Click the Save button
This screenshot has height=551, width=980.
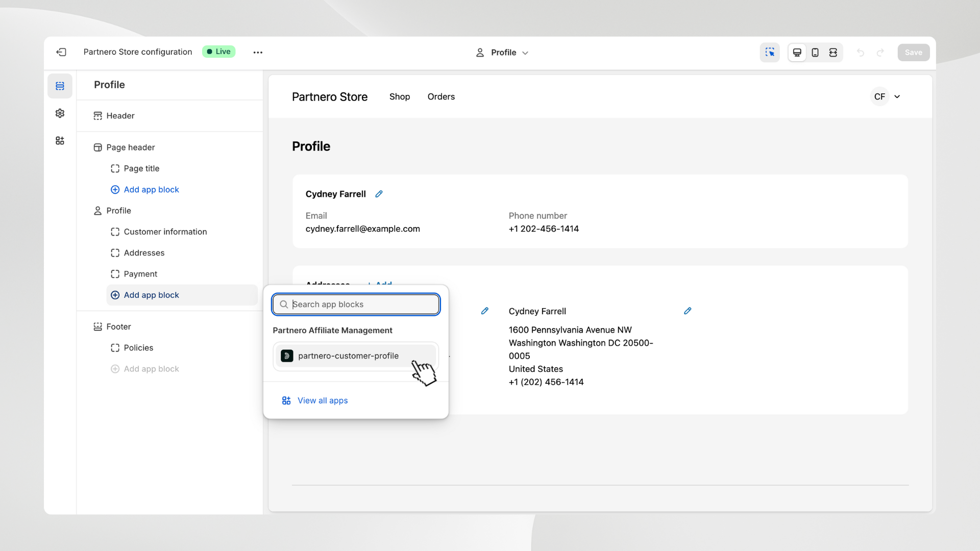point(913,52)
